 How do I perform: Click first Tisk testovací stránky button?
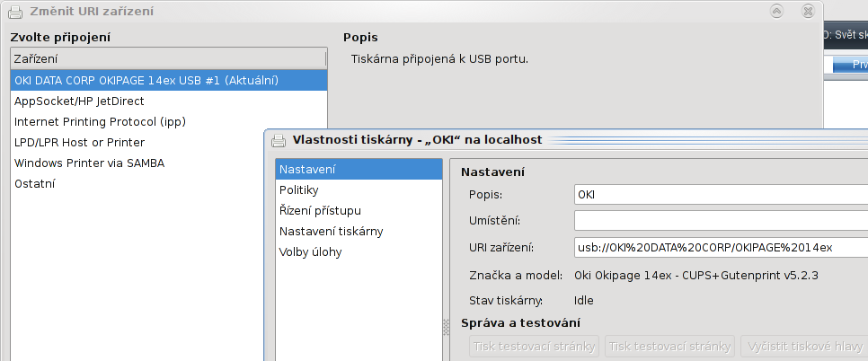coord(535,347)
